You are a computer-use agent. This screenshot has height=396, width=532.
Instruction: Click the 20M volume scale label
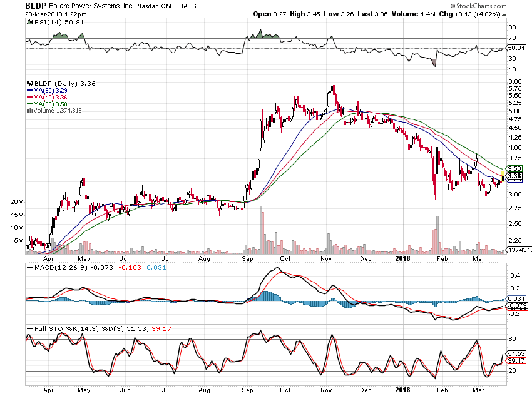[17, 202]
